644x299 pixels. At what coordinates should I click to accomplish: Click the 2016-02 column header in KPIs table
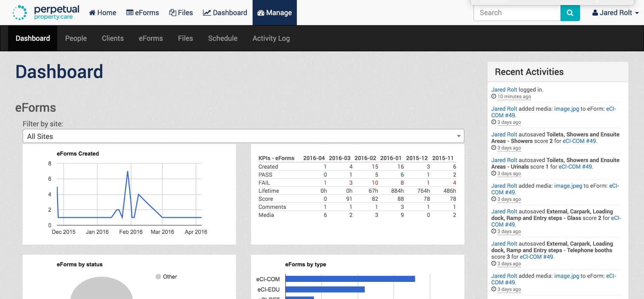pos(365,158)
